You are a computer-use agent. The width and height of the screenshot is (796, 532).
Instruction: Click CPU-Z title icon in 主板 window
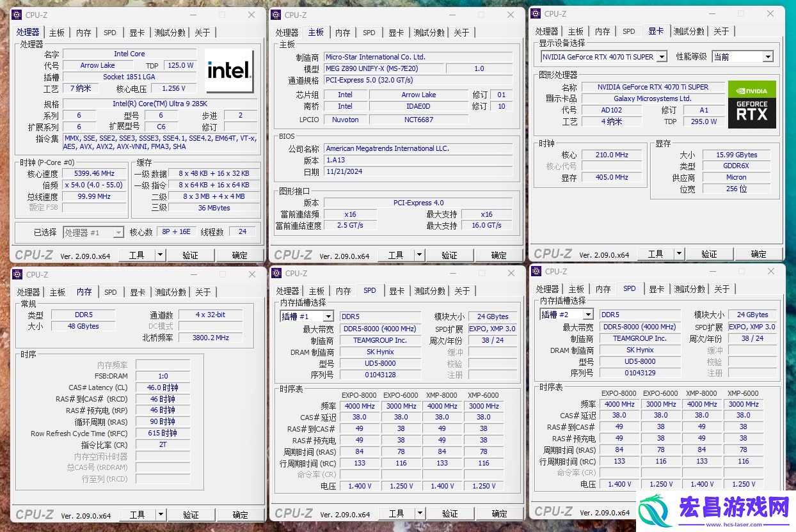[276, 15]
